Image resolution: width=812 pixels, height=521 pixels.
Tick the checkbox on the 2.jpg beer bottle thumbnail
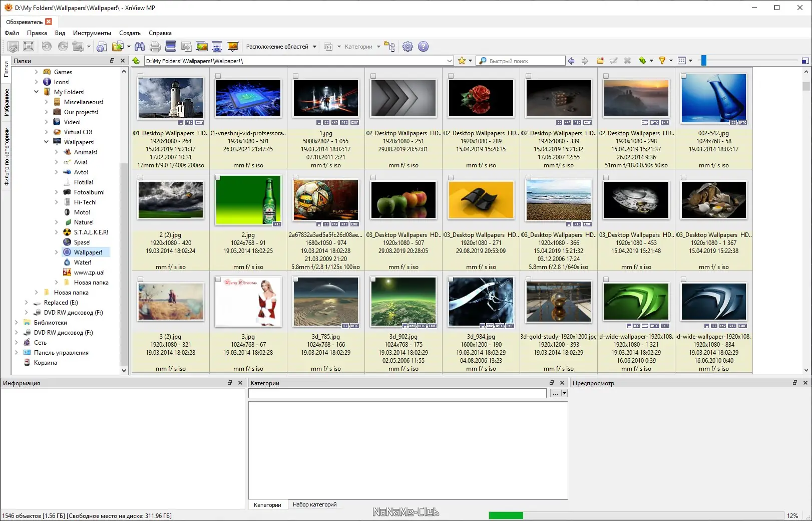click(218, 178)
